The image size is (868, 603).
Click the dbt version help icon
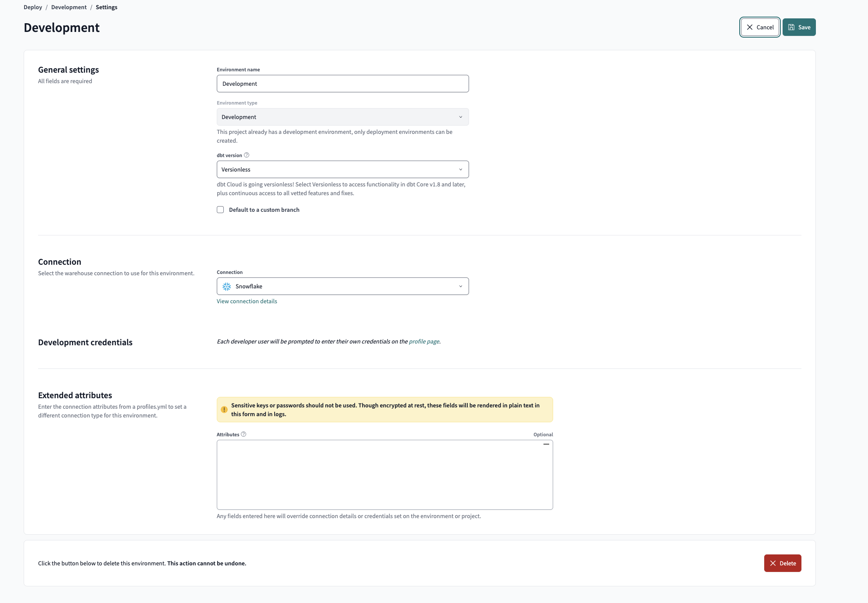247,155
